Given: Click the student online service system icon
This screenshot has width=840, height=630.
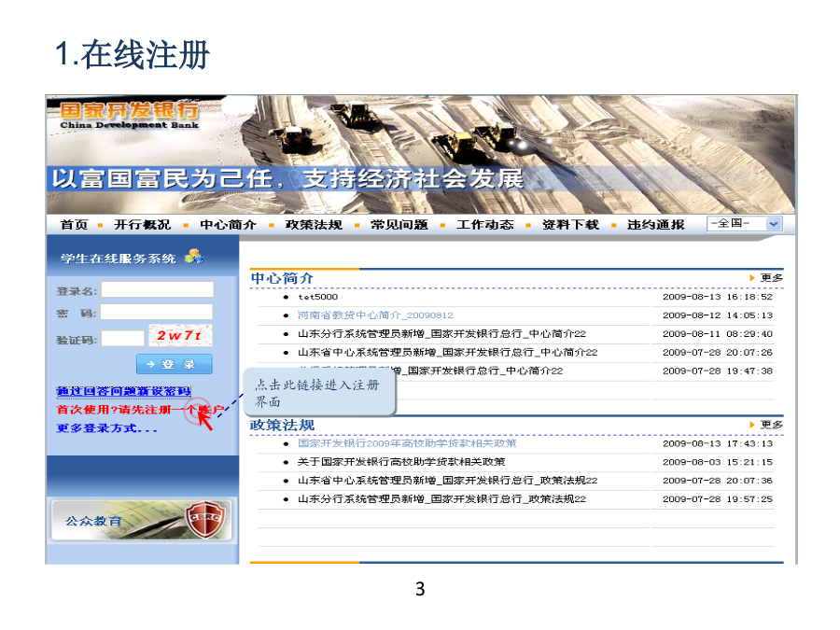Looking at the screenshot, I should [194, 257].
